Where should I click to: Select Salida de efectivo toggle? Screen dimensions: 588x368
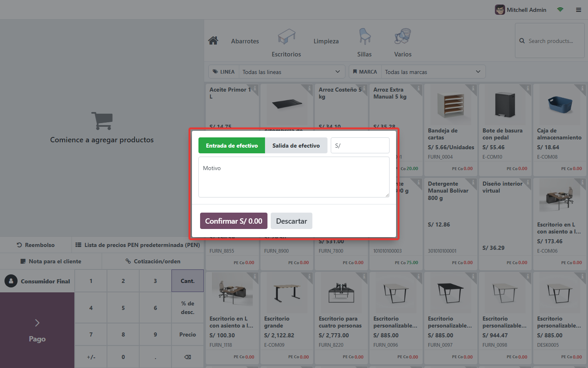coord(296,146)
